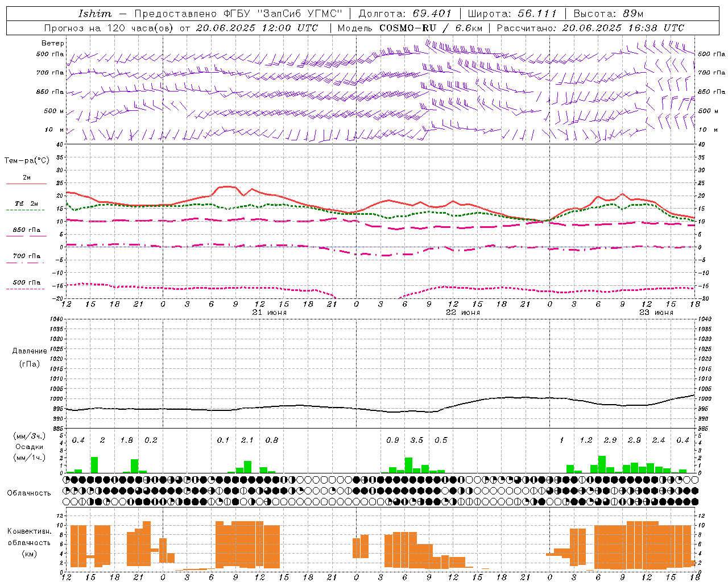Click the "Осадки" precipitation label
The image size is (728, 582).
point(30,447)
